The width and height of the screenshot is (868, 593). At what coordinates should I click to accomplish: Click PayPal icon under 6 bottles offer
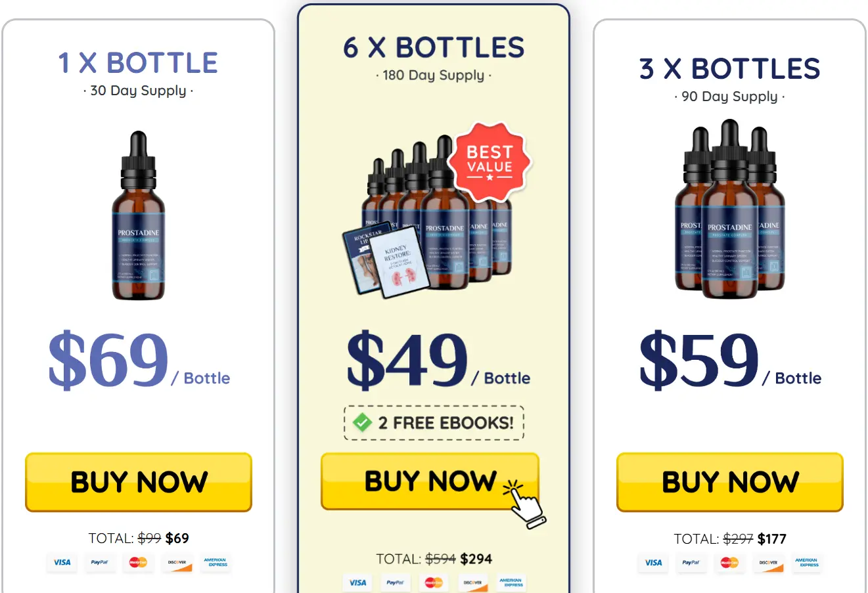pos(395,582)
